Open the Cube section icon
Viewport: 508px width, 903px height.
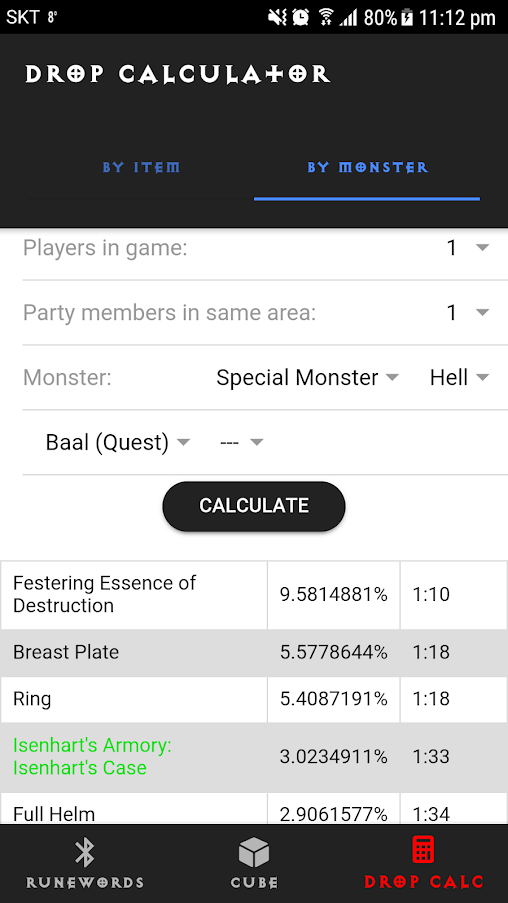[254, 853]
